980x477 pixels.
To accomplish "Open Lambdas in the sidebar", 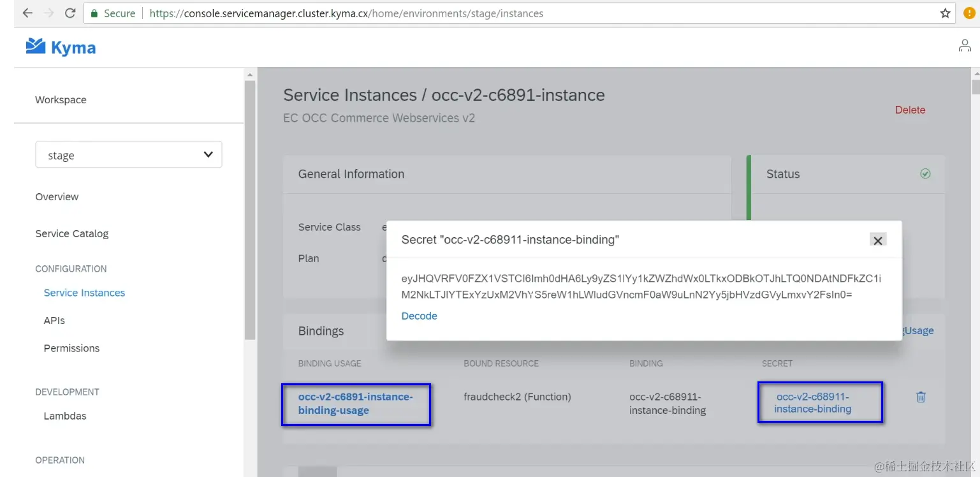I will (x=65, y=416).
